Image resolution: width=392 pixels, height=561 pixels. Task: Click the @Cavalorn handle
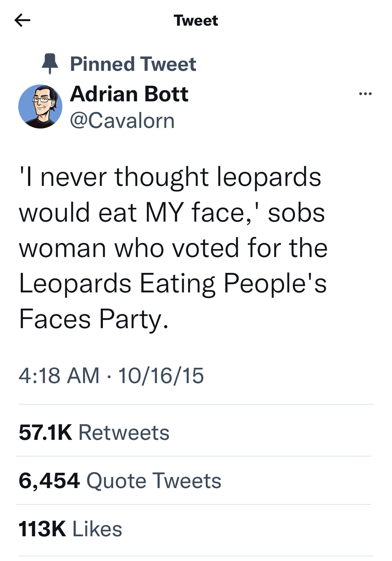[122, 121]
